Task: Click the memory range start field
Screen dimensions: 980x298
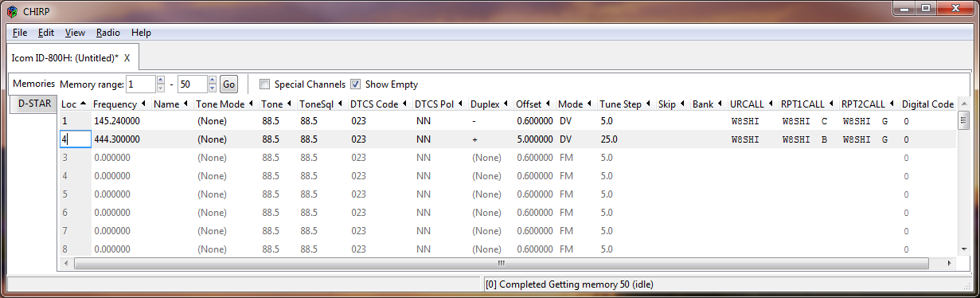Action: (x=141, y=84)
